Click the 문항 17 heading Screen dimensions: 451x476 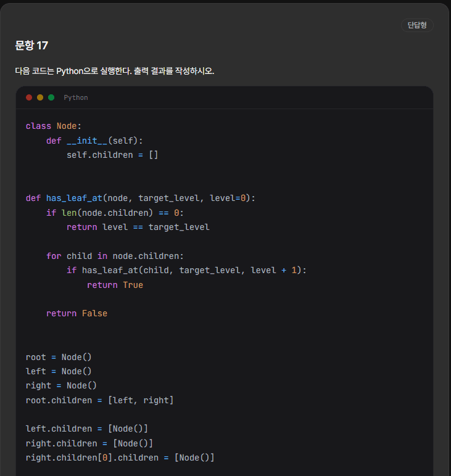pos(31,46)
